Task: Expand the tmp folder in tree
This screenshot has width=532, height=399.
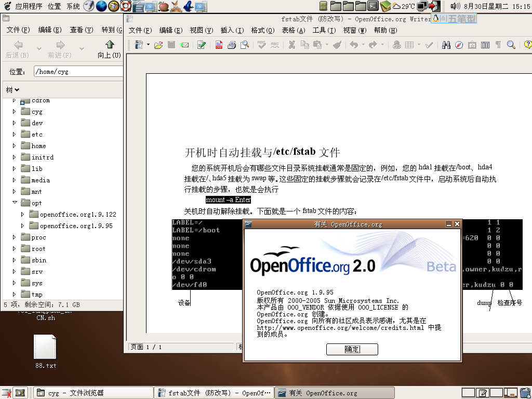Action: click(14, 295)
